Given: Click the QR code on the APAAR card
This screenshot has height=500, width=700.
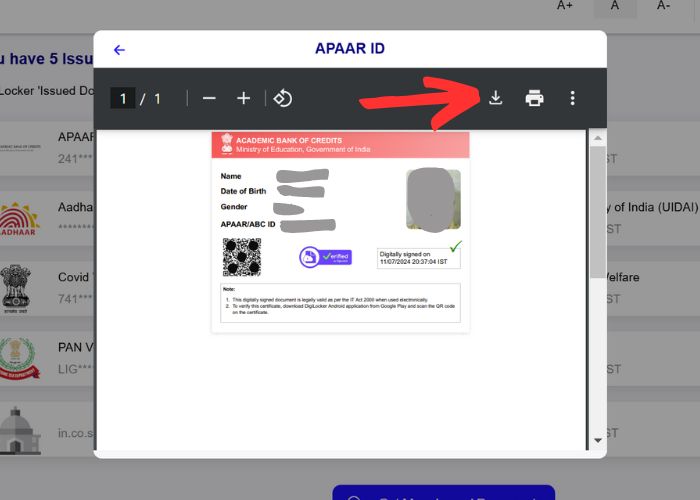Looking at the screenshot, I should pos(242,257).
